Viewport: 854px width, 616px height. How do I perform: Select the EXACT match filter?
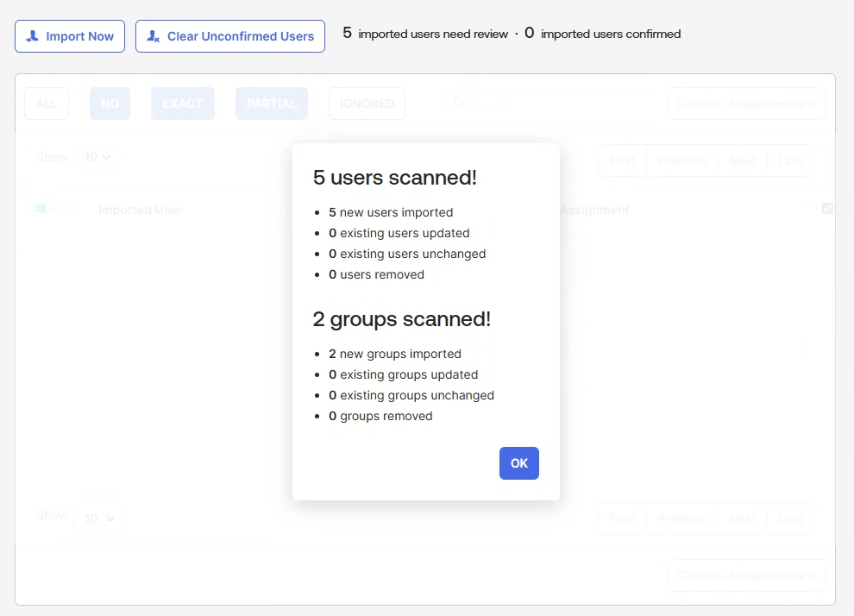point(183,104)
